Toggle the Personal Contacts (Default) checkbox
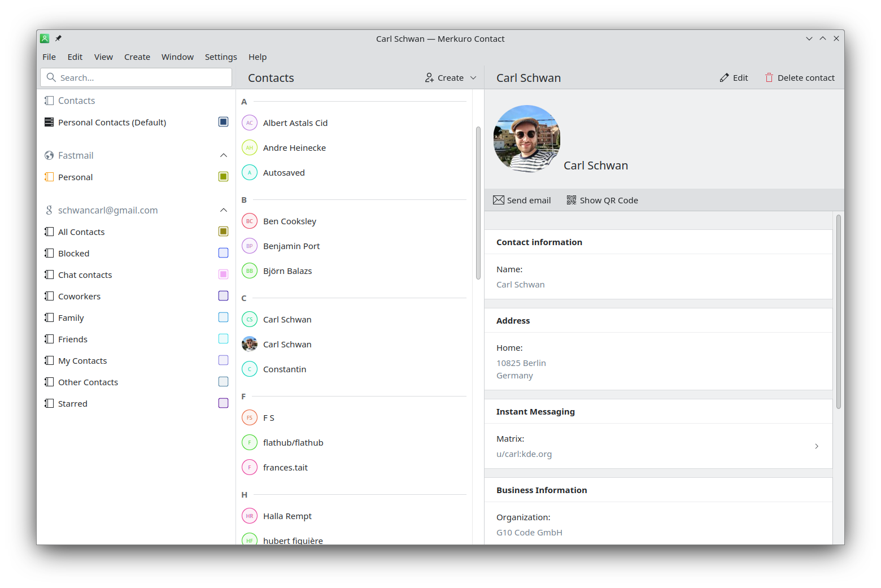The image size is (881, 588). [223, 121]
